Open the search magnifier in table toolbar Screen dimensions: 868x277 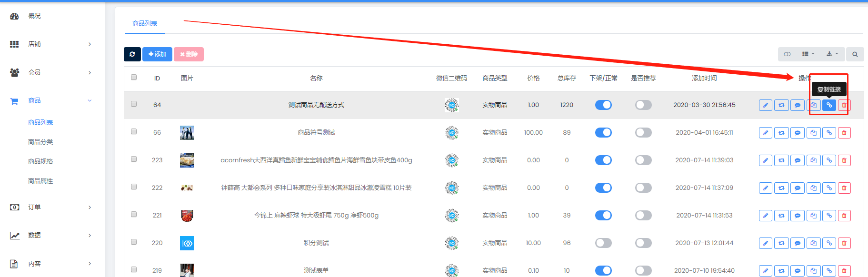(x=855, y=54)
